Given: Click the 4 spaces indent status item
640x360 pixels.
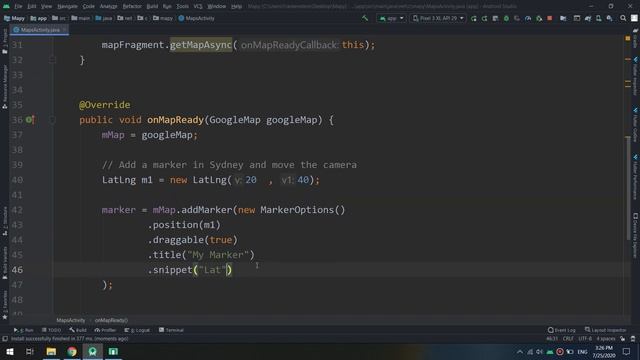Looking at the screenshot, I should 606,339.
